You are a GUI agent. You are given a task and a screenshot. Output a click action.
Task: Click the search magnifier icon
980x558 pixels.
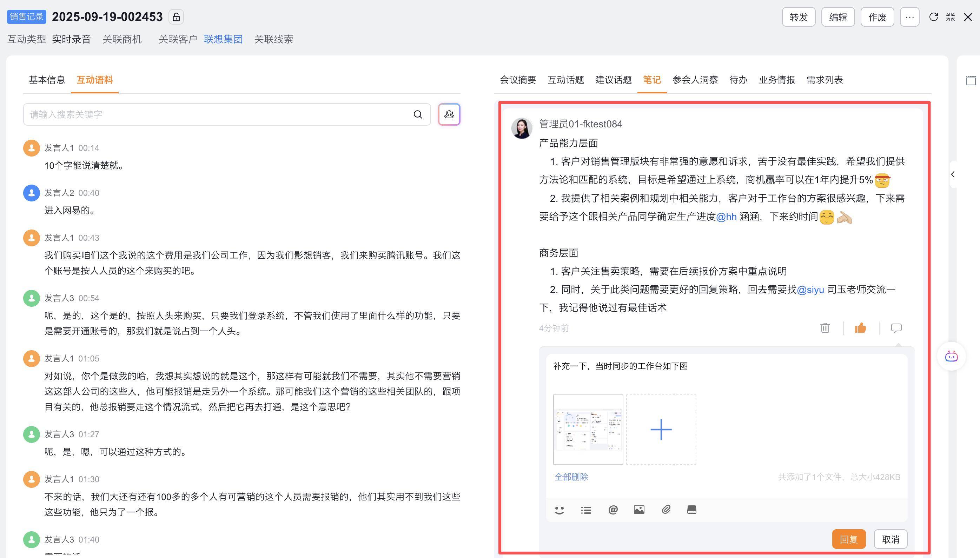[418, 114]
